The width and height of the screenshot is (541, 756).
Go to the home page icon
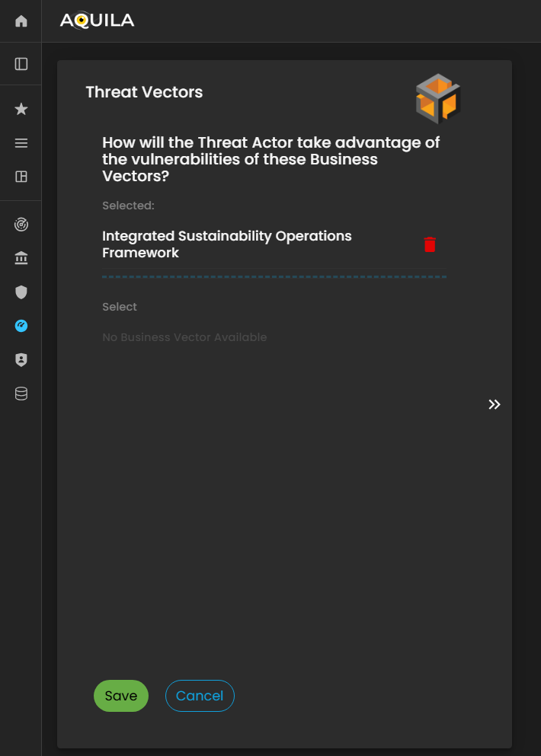coord(21,21)
